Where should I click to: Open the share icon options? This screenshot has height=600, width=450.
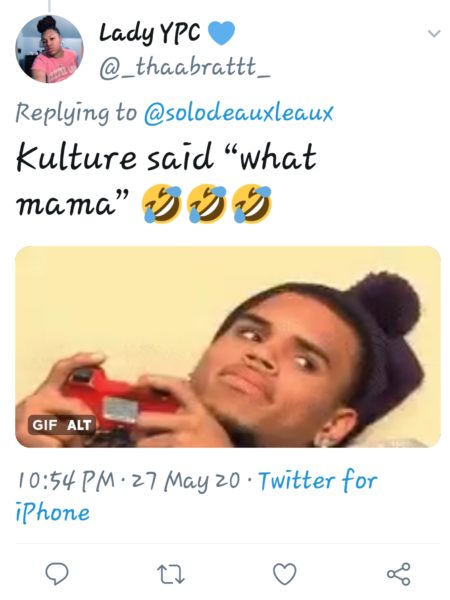point(399,574)
